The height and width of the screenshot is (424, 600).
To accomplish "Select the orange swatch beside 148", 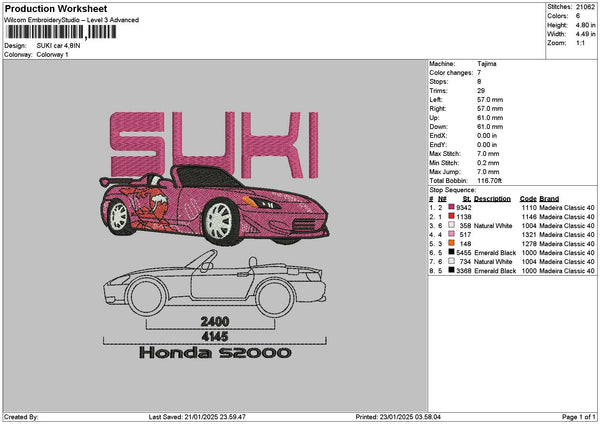I will click(x=452, y=243).
